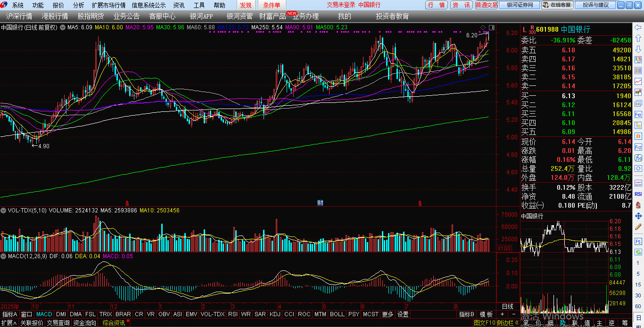Click the diamond icon above the chart
Viewport: 644px width, 328px height.
483,27
